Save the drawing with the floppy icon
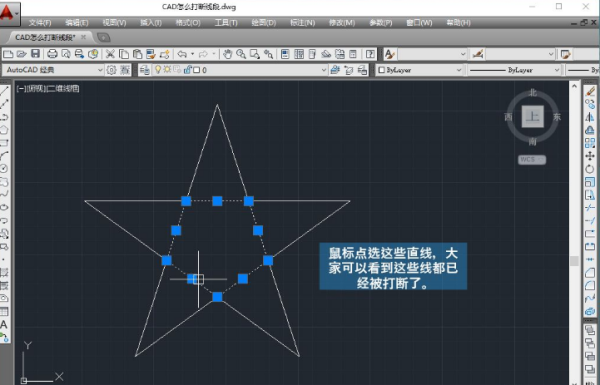Image resolution: width=600 pixels, height=385 pixels. pos(36,54)
